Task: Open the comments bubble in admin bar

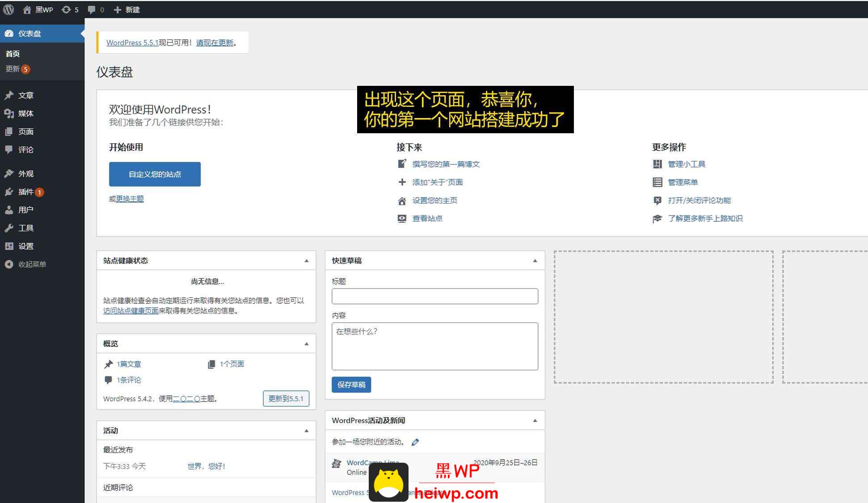Action: point(96,9)
